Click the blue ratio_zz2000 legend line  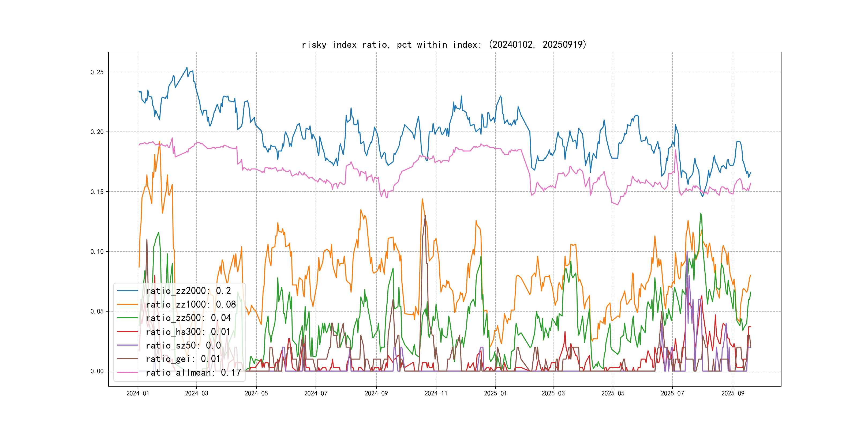click(127, 290)
